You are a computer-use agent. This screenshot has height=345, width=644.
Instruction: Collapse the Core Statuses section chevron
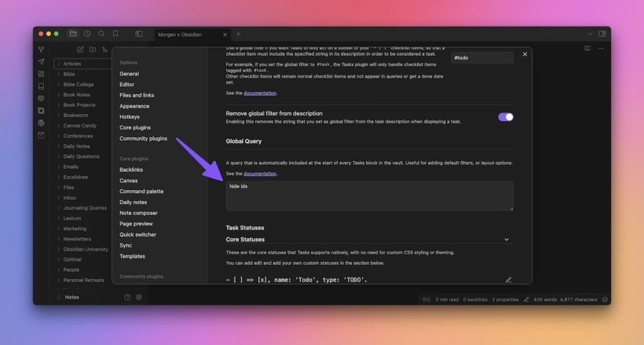coord(506,239)
